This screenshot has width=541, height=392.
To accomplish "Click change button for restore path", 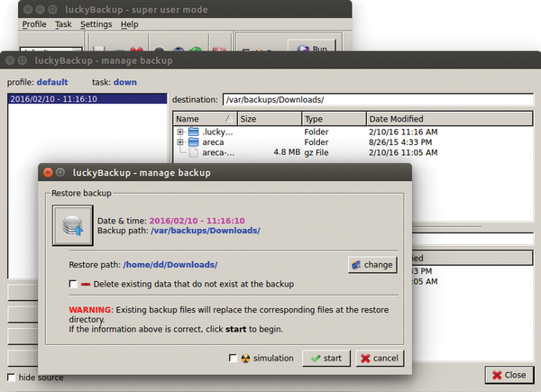I will [372, 265].
